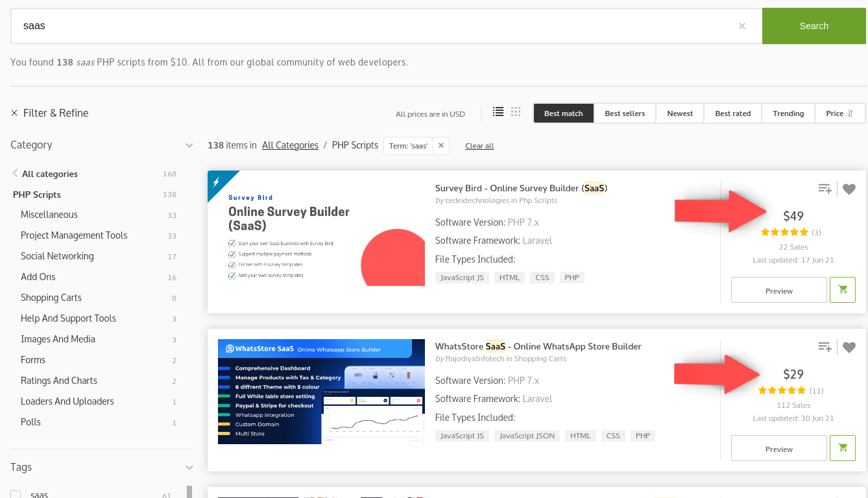
Task: Add WhatsStore SaaS to a collection
Action: pos(825,347)
